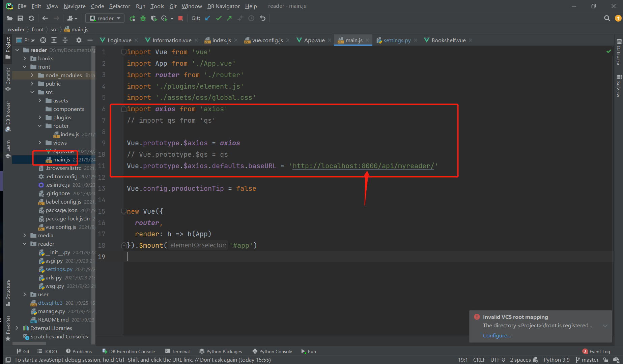Click the Save All toolbar icon
This screenshot has width=623, height=364.
[x=20, y=18]
